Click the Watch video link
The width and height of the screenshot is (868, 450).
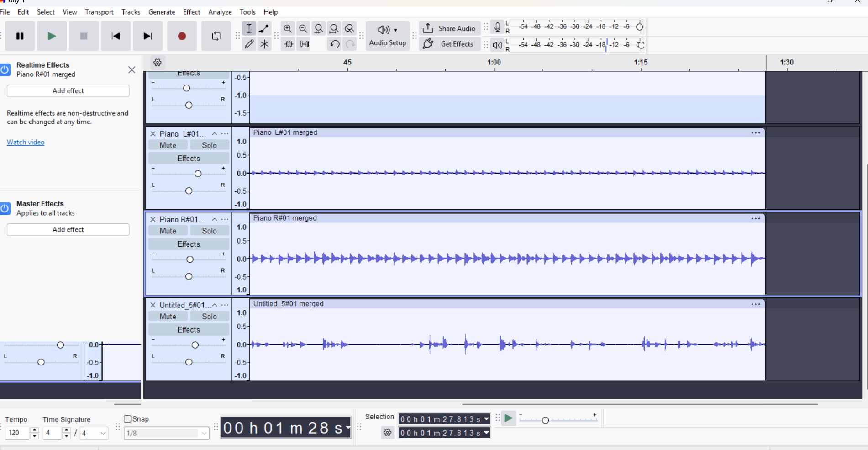click(26, 142)
